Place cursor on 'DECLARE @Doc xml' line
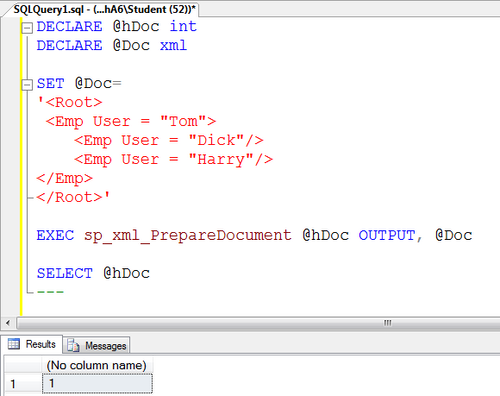This screenshot has height=396, width=500. point(112,46)
